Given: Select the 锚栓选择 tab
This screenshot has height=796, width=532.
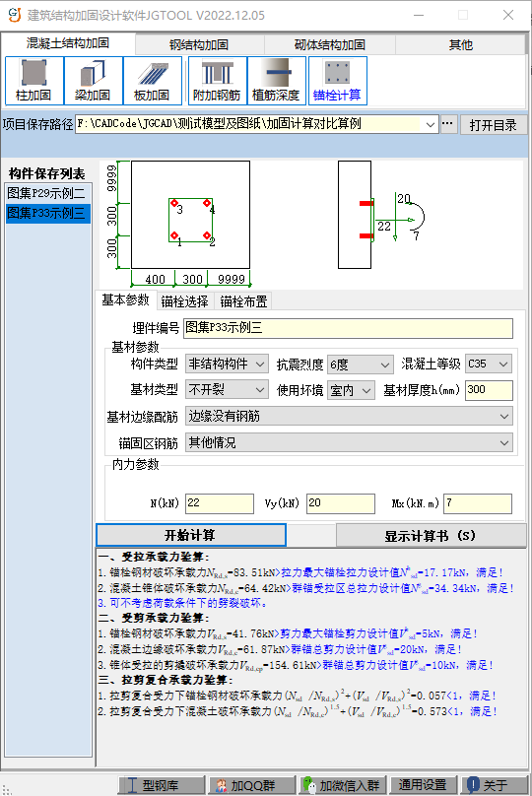Looking at the screenshot, I should click(184, 301).
